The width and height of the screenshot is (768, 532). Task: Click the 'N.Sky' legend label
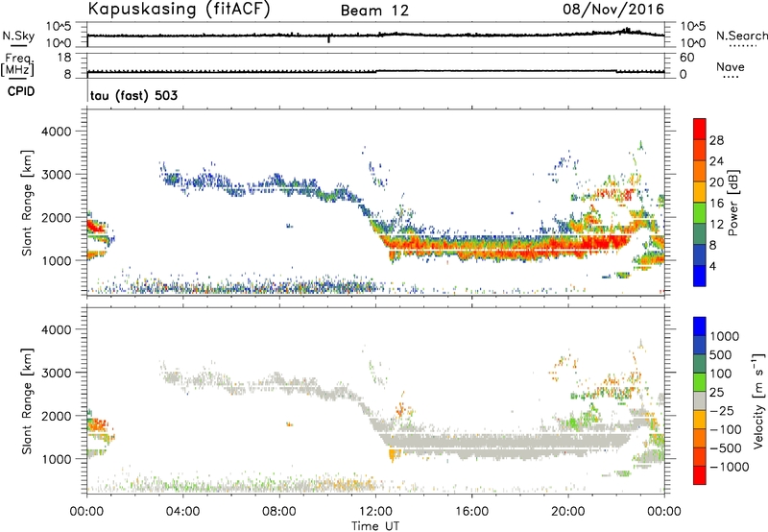click(x=18, y=36)
